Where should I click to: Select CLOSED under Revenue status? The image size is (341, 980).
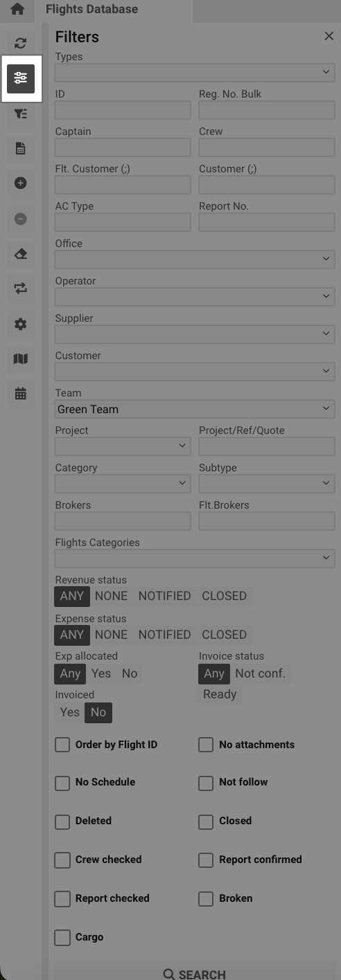coord(224,596)
